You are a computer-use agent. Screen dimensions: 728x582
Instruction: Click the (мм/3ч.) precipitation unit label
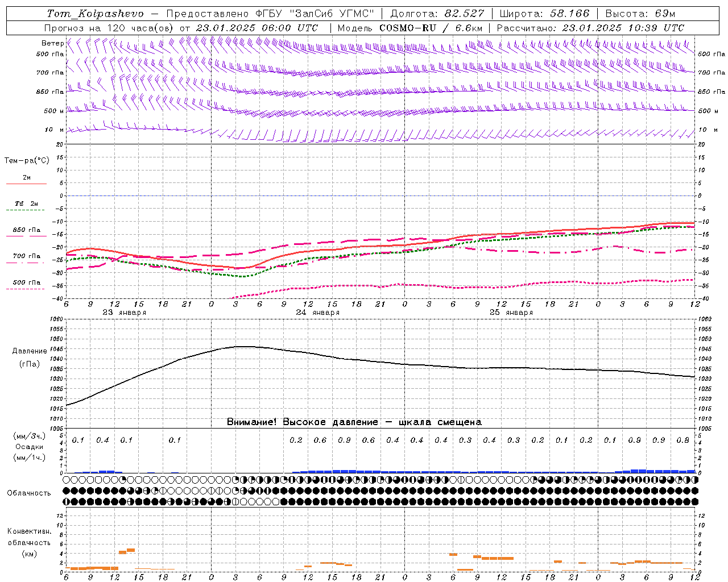pyautogui.click(x=30, y=436)
